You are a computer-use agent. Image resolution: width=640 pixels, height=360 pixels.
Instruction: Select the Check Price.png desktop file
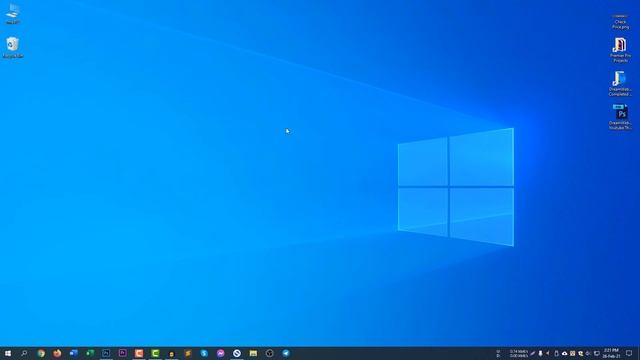pos(620,21)
